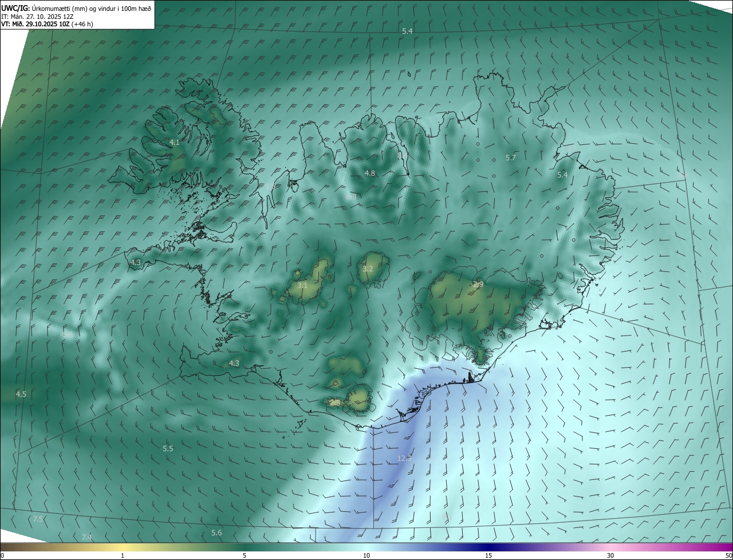Click the title text 'Úrkomumætti (mm) og vindur í 100m hæð'
Viewport: 733px width, 560px height.
(x=92, y=8)
